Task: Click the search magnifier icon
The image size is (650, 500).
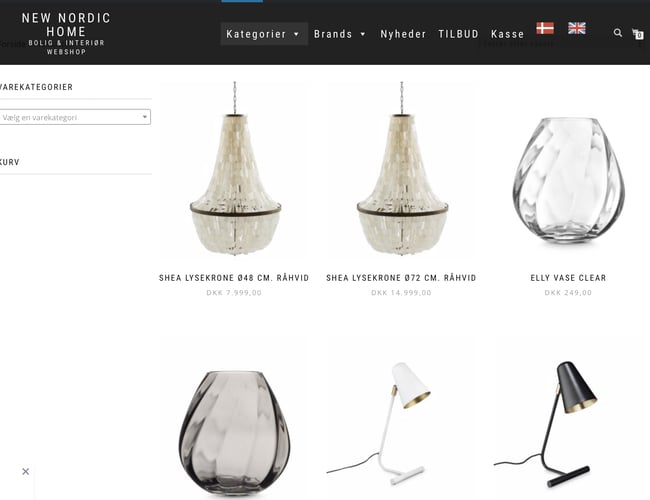Action: click(x=618, y=32)
